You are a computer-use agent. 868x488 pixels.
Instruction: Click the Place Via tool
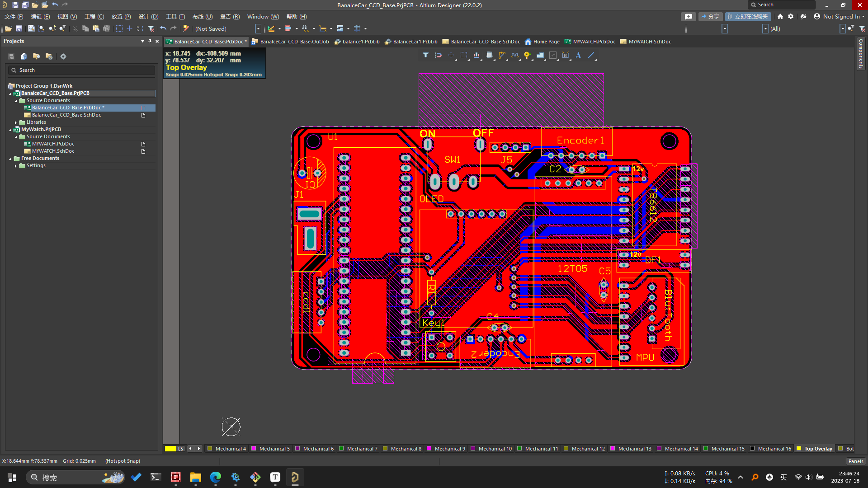(528, 55)
